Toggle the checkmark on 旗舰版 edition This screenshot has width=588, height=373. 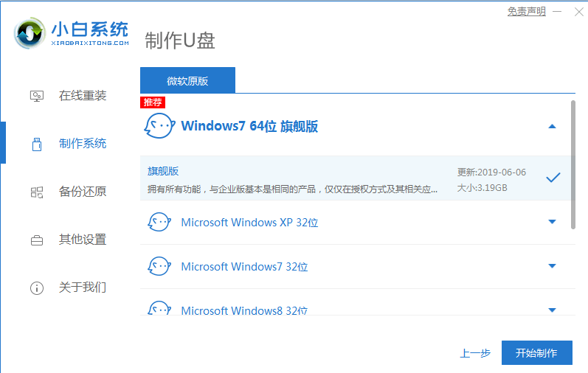coord(553,178)
